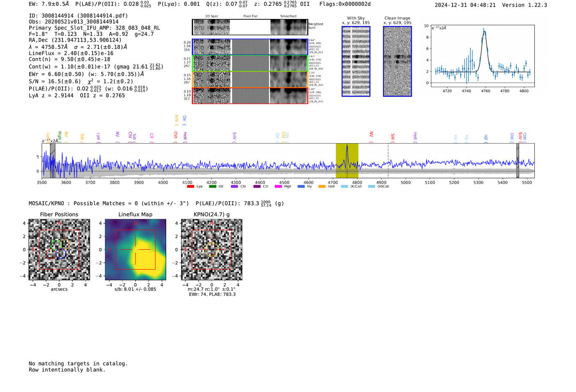The height and width of the screenshot is (392, 576).
Task: Click the (H)CaII legend swatch
Action: pyautogui.click(x=372, y=186)
